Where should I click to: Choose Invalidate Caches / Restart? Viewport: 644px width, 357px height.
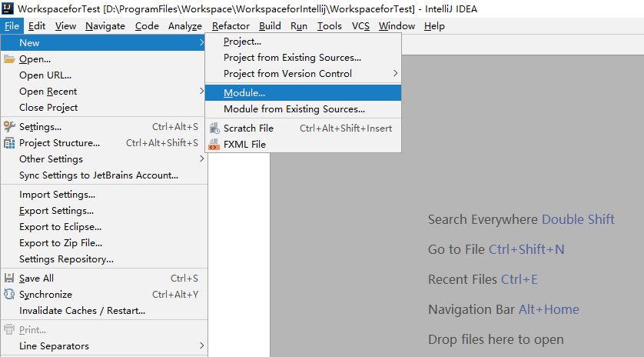click(x=82, y=311)
